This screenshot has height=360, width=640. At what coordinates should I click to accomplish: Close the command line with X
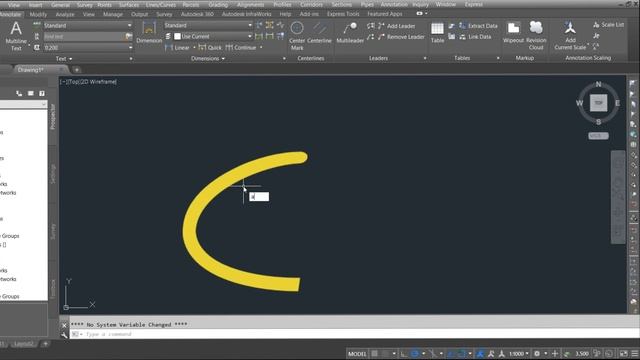[64, 325]
